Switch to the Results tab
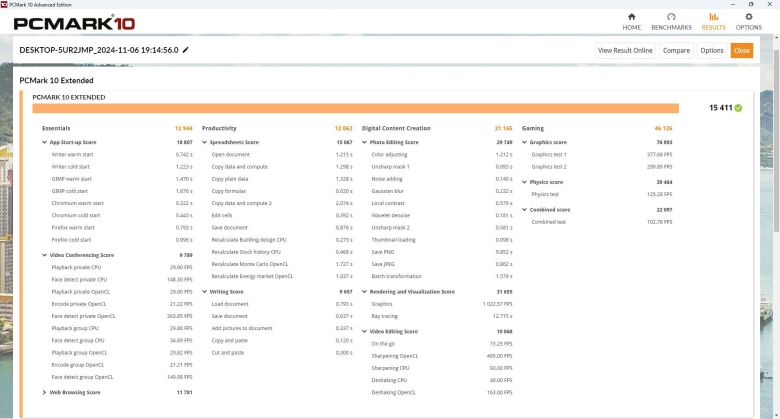 tap(713, 20)
